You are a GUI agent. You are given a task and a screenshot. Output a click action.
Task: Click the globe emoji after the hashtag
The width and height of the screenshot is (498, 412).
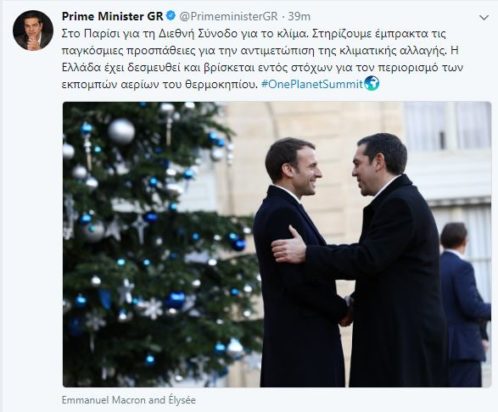tap(372, 83)
